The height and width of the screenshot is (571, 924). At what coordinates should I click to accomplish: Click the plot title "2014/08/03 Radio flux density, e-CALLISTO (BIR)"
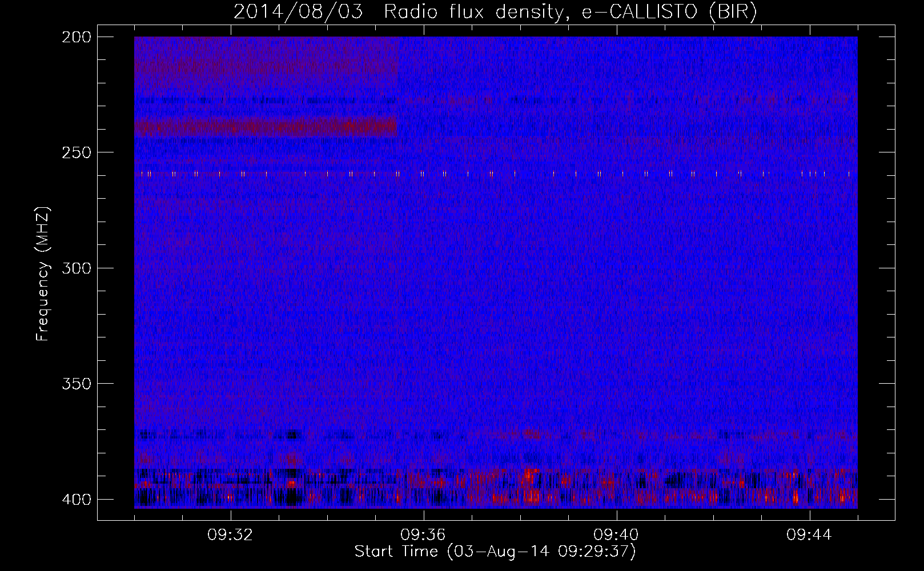point(495,12)
